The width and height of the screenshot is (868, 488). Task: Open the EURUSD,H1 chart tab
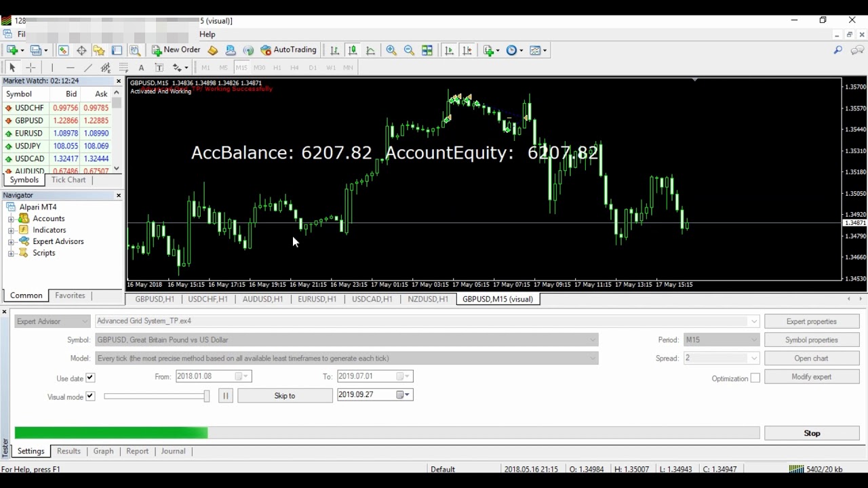(x=317, y=299)
